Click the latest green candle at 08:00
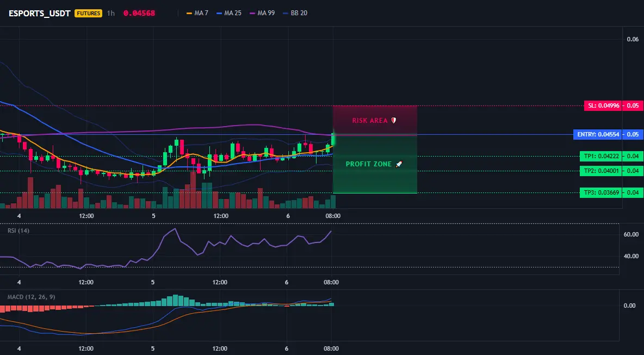Viewport: 644px width, 355px height. click(x=333, y=138)
